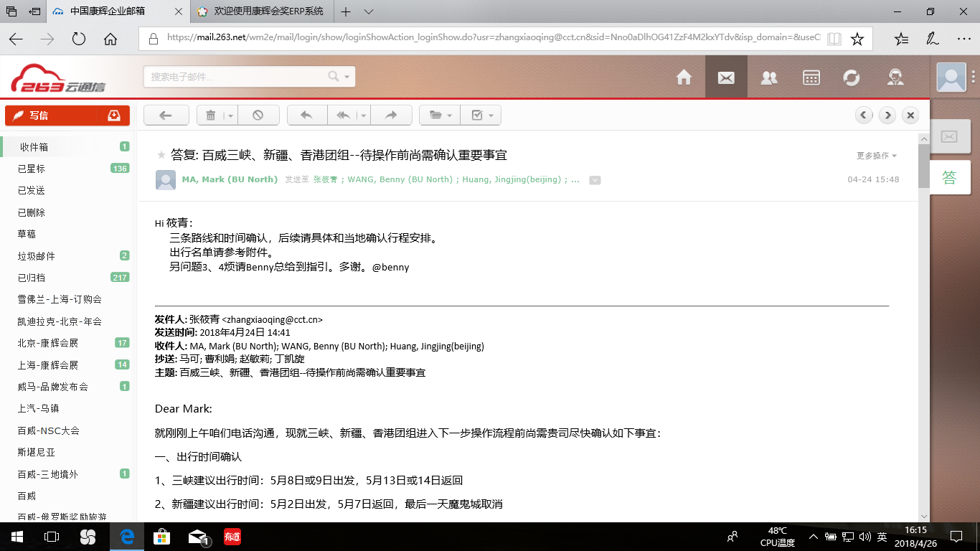Screen dimensions: 980x551
Task: Go to next email with right chevron
Action: pyautogui.click(x=887, y=115)
